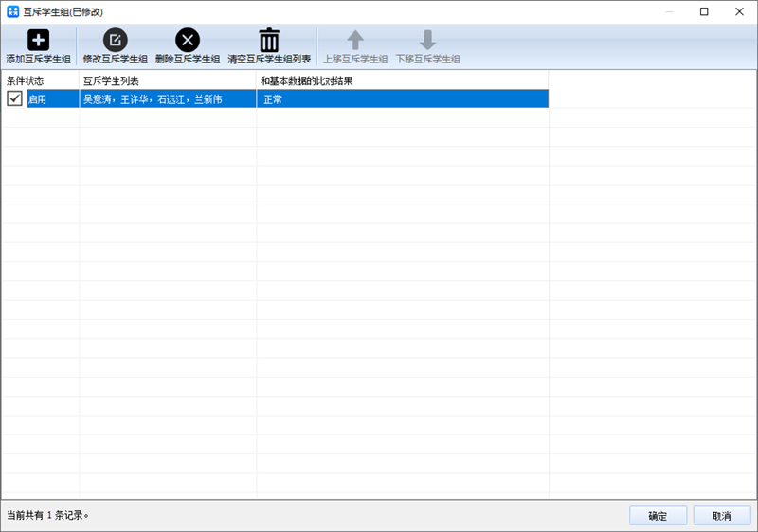Click 互斥学生列表 column header

click(168, 80)
